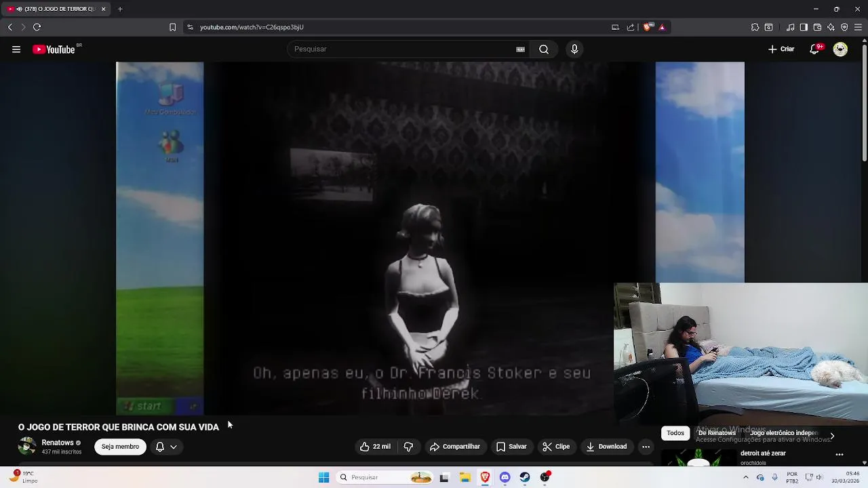Open Steam from taskbar
The height and width of the screenshot is (488, 868).
click(525, 477)
